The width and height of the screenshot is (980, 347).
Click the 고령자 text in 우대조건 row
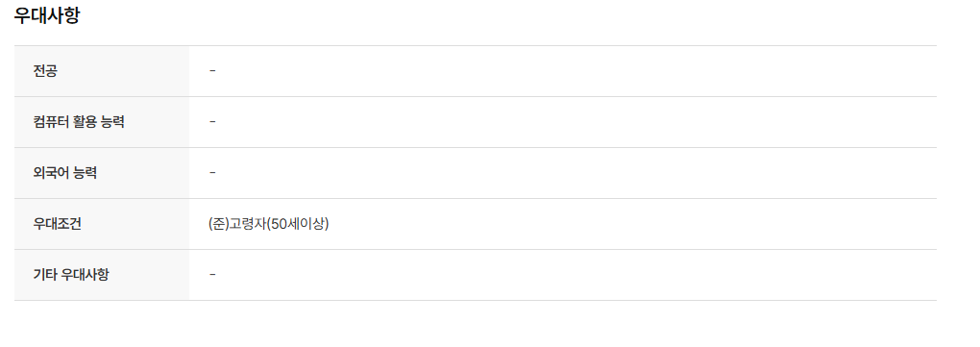[x=248, y=224]
